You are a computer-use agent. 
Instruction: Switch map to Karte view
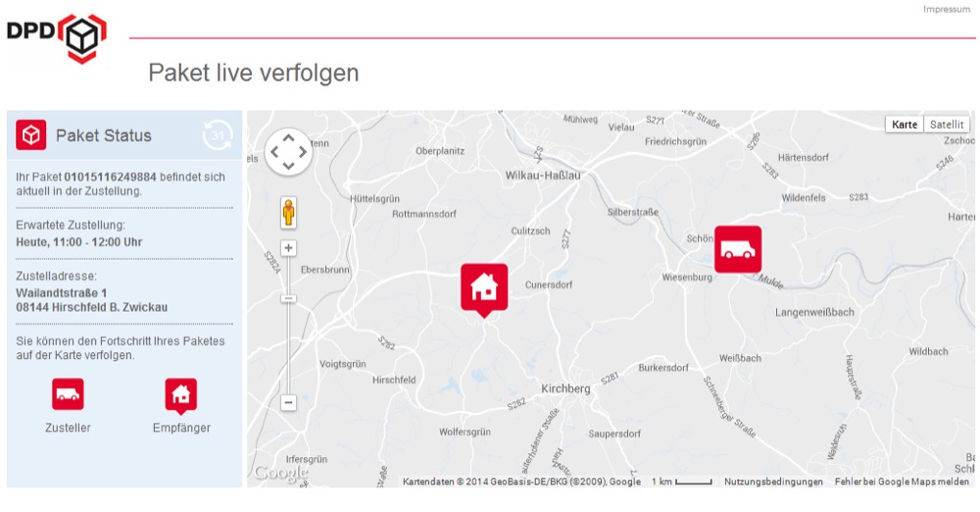click(x=905, y=124)
